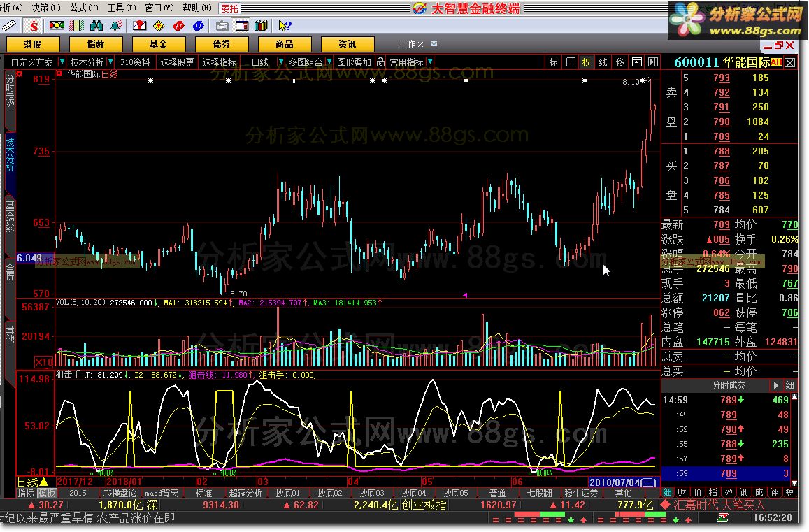The width and height of the screenshot is (809, 532).
Task: Select the 财 tab in right panel bottom
Action: 682,493
